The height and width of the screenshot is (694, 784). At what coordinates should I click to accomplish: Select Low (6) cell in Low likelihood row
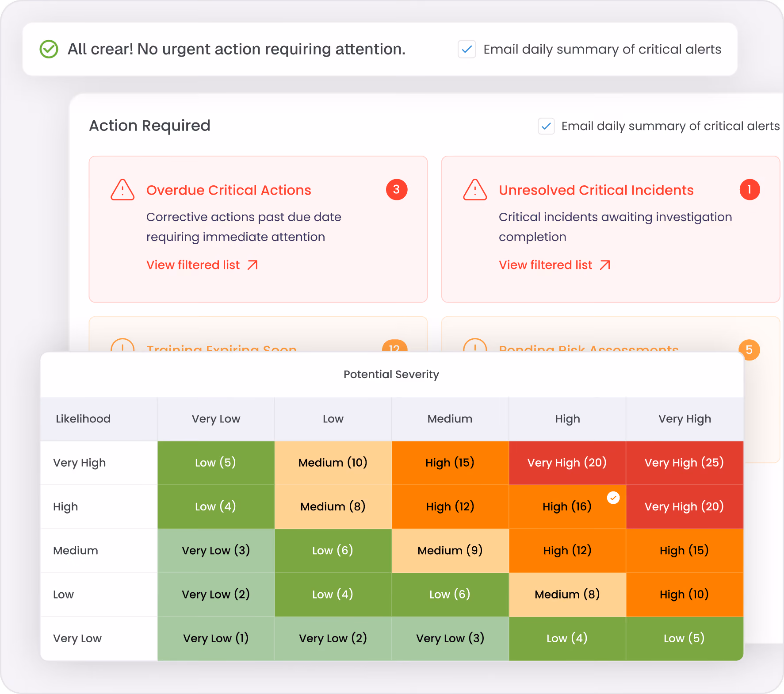coord(450,594)
